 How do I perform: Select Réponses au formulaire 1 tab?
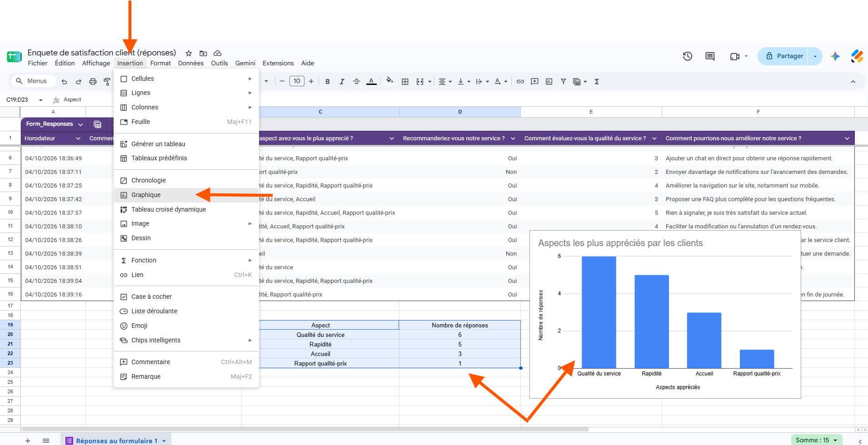[x=116, y=440]
